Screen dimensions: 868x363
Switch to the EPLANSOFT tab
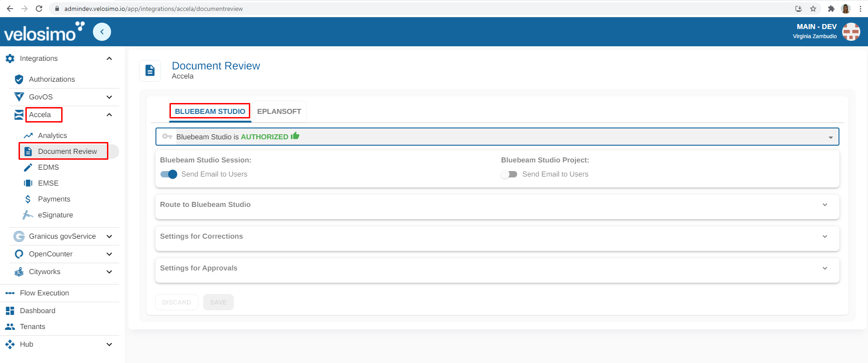pos(279,112)
